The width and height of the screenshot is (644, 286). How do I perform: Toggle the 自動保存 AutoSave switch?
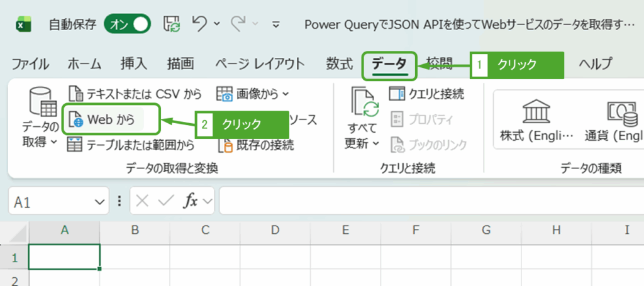[128, 25]
